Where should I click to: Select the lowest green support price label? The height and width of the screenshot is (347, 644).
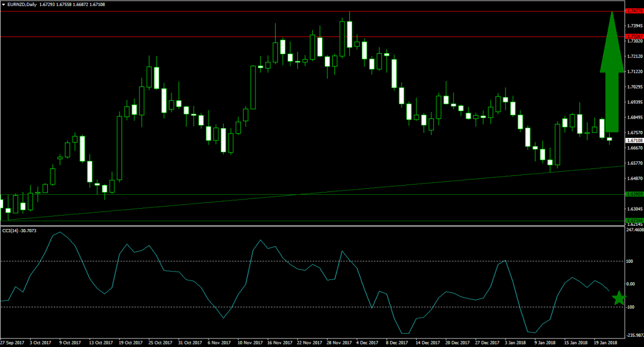[x=634, y=220]
